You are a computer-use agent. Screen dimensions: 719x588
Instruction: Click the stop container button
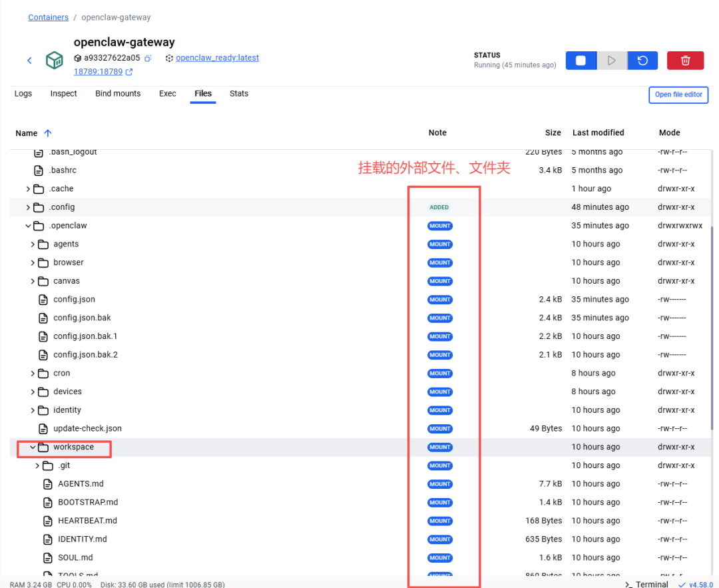tap(581, 61)
